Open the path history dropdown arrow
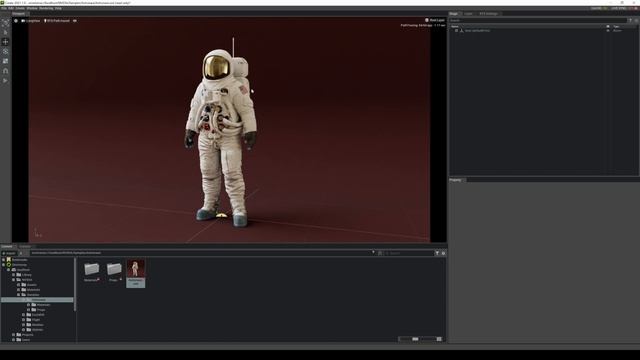This screenshot has height=360, width=640. tap(373, 253)
